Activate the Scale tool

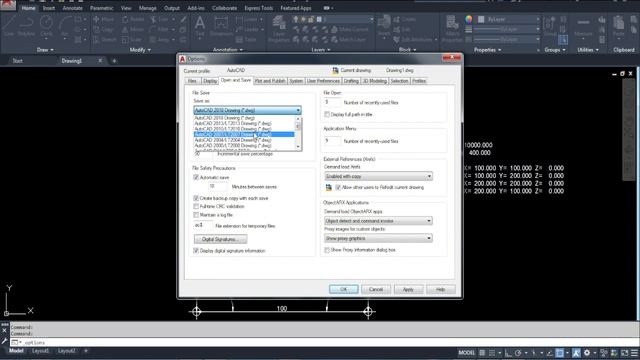(x=132, y=40)
